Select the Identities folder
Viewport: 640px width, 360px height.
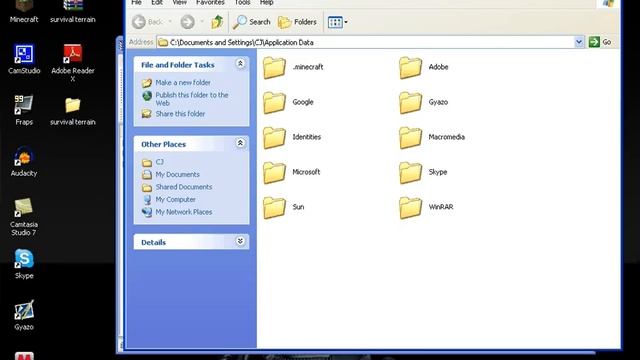(292, 137)
